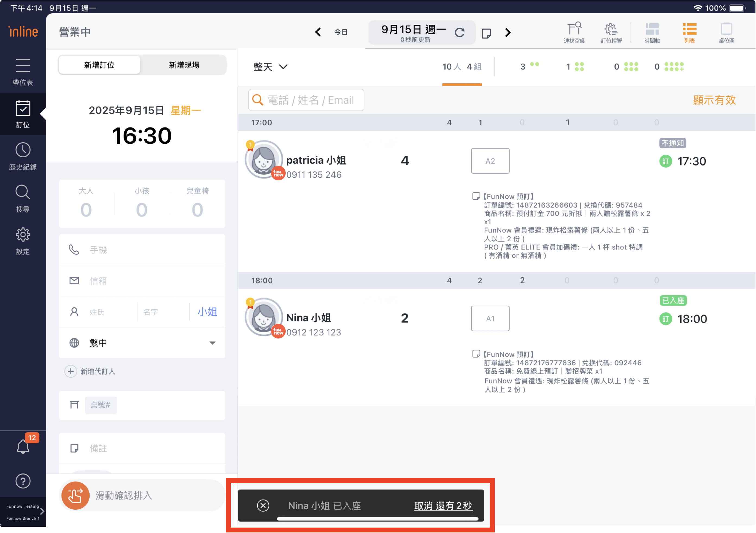Toggle the 已入座 status on Nina's reservation

tap(673, 300)
